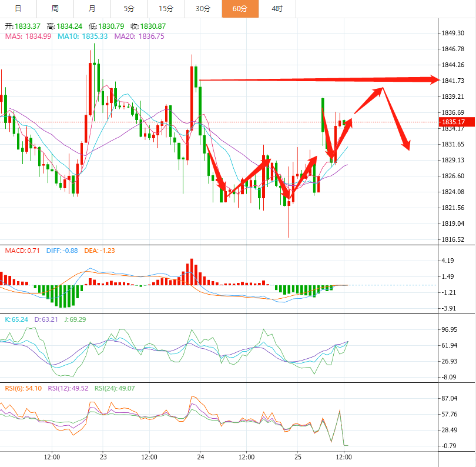Click the 1824.08 price axis label
The image size is (476, 467).
(x=452, y=192)
